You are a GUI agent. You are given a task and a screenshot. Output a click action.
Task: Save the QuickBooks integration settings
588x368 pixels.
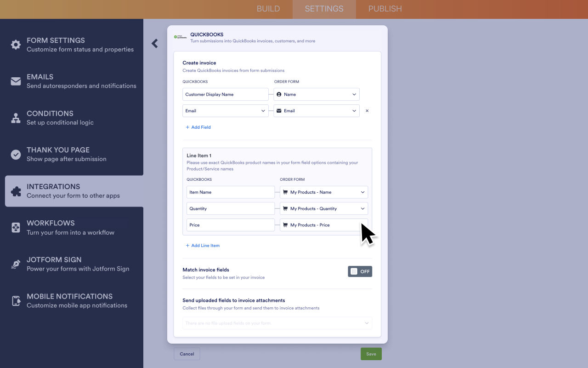point(371,354)
